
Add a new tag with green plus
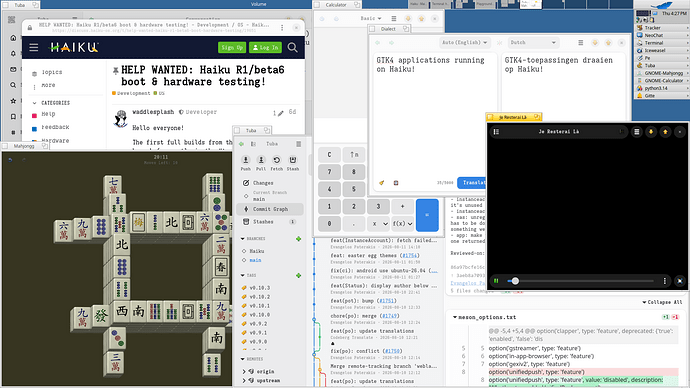point(298,275)
